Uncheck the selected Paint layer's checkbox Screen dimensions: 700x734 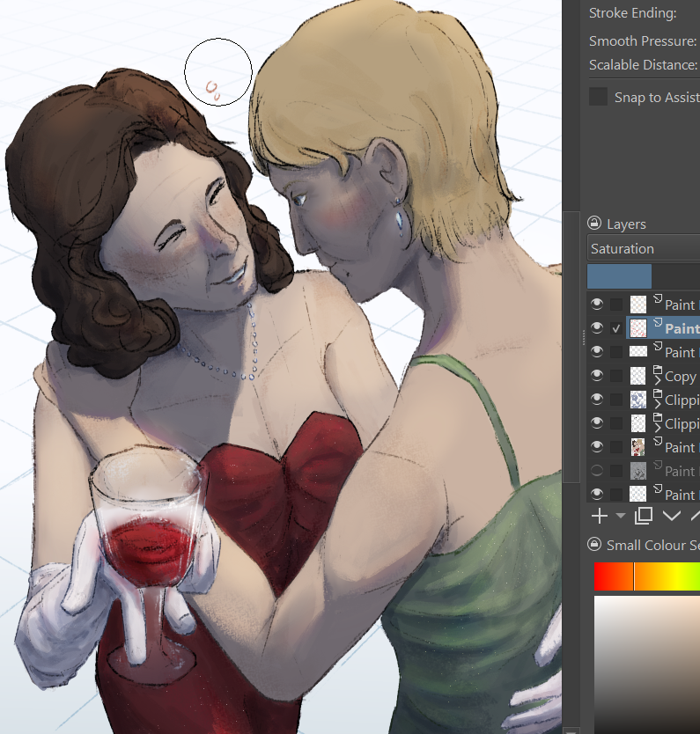tap(616, 328)
